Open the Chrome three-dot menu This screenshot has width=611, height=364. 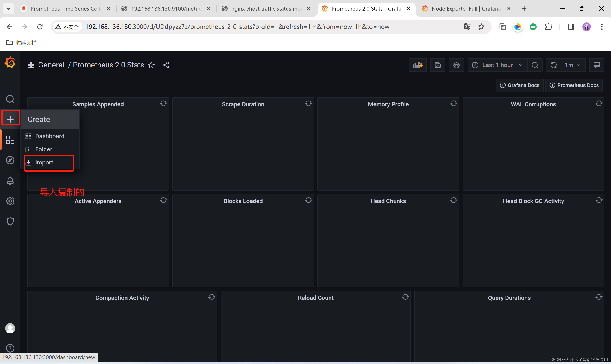[x=602, y=27]
